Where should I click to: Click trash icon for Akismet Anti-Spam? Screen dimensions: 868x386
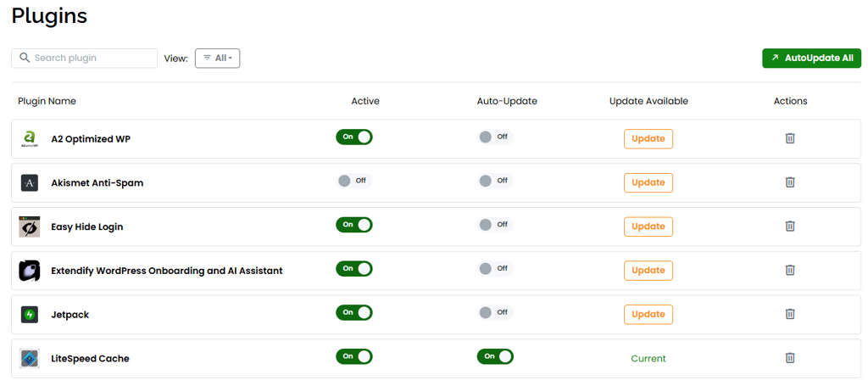[x=790, y=182]
